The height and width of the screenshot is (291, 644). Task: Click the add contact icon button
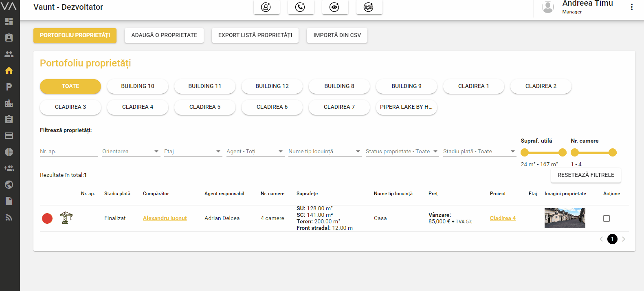pyautogui.click(x=266, y=7)
